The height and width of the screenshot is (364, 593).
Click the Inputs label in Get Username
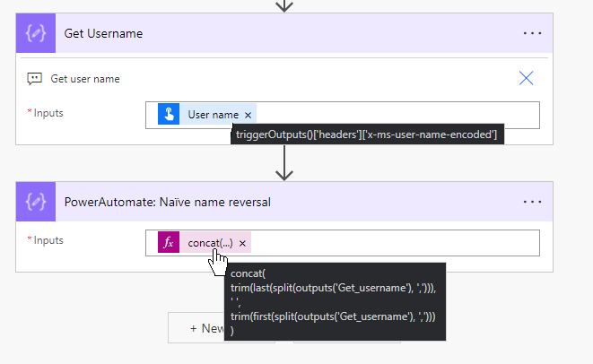click(48, 113)
